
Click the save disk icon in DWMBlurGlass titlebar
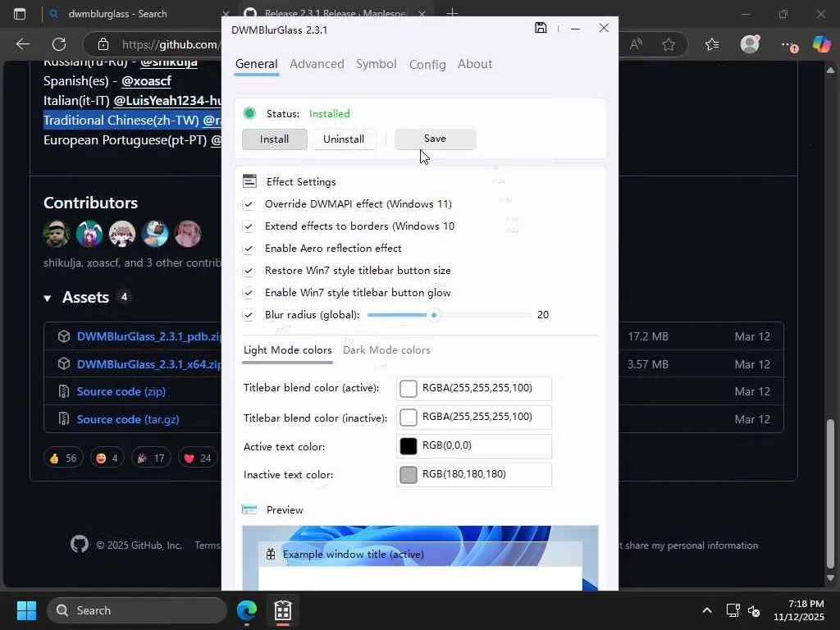click(x=541, y=28)
